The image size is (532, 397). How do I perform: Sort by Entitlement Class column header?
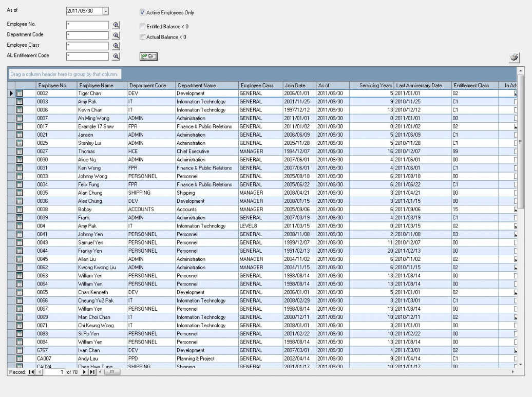point(475,85)
